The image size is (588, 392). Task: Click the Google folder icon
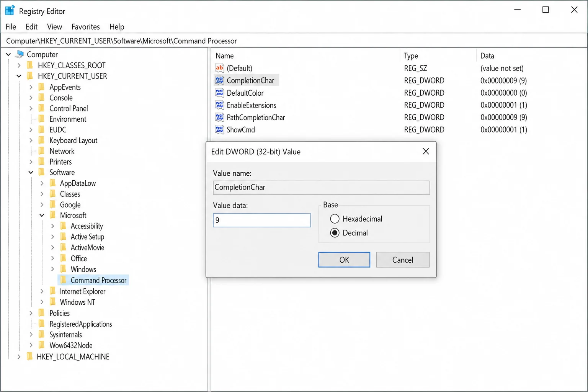[x=52, y=205]
